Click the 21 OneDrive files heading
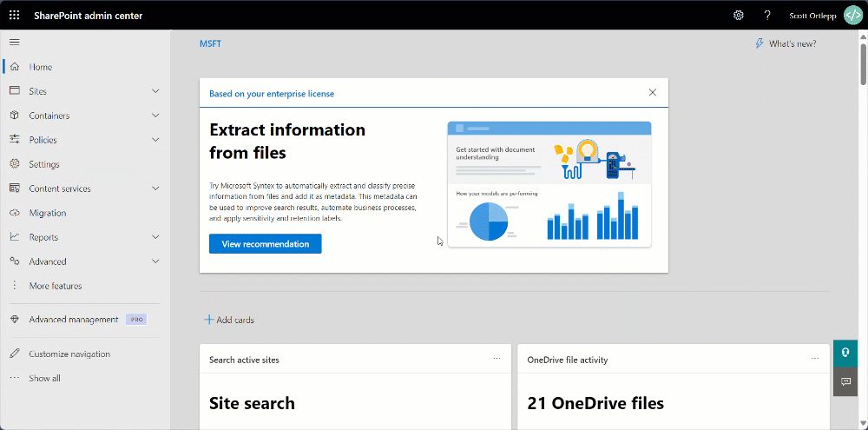Image resolution: width=868 pixels, height=430 pixels. (x=595, y=403)
